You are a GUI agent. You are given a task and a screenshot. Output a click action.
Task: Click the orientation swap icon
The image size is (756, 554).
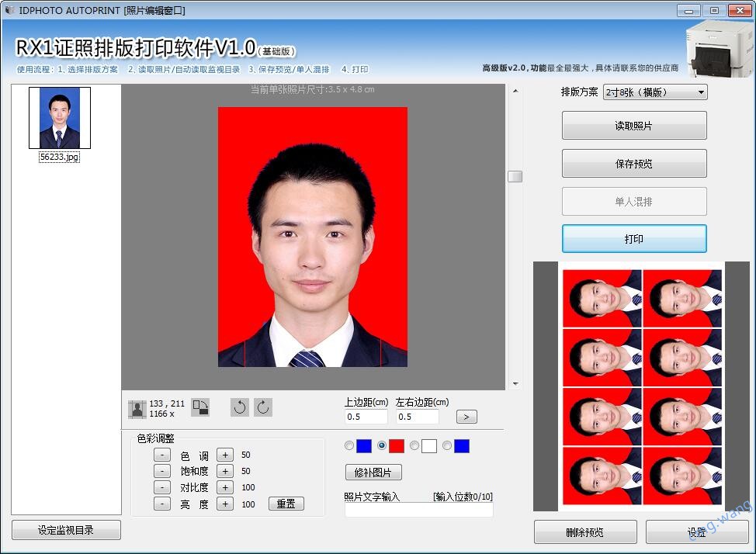coord(200,407)
